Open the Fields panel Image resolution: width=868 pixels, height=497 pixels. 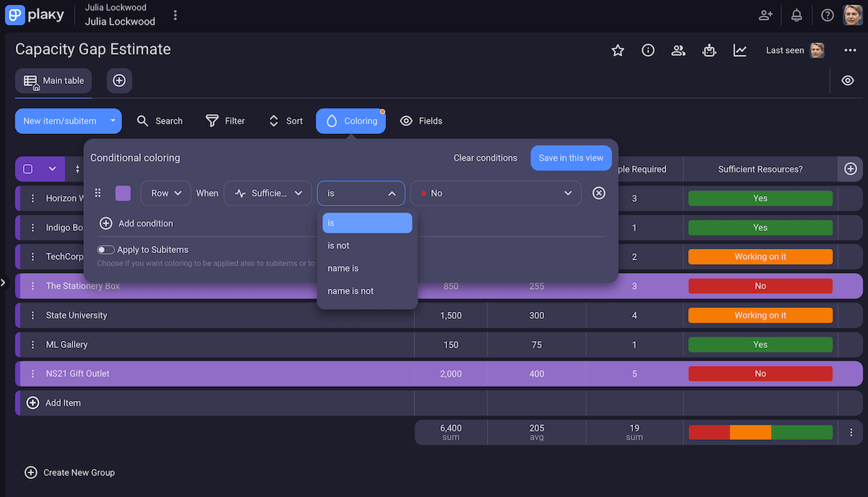(421, 121)
